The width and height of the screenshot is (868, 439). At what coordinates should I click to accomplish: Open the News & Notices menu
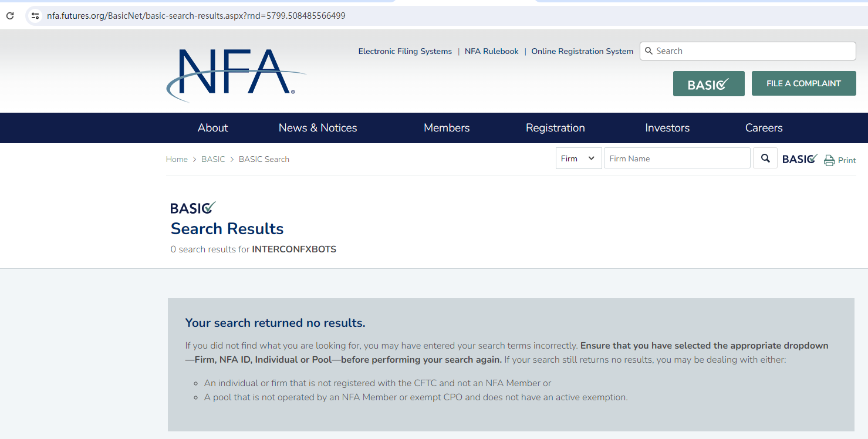(318, 128)
